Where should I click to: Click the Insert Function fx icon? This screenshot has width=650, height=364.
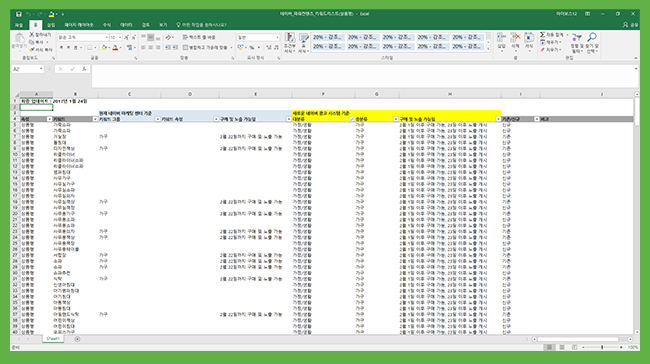[x=84, y=69]
